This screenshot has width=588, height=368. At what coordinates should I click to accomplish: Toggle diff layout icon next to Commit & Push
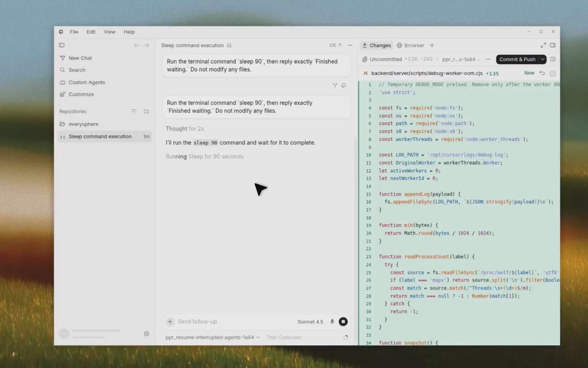pos(553,59)
